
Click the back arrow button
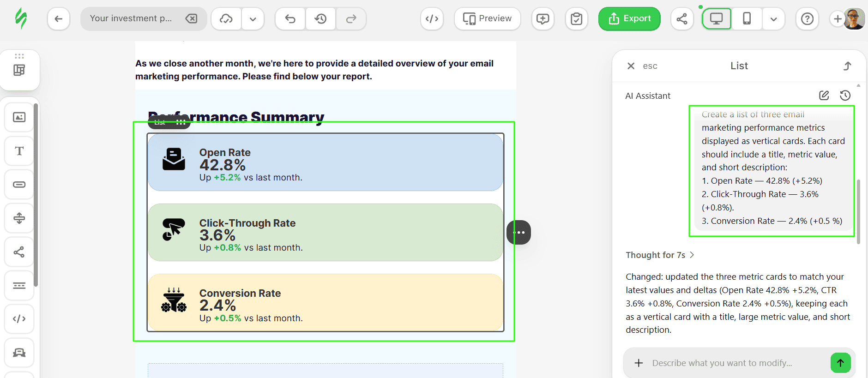point(59,19)
